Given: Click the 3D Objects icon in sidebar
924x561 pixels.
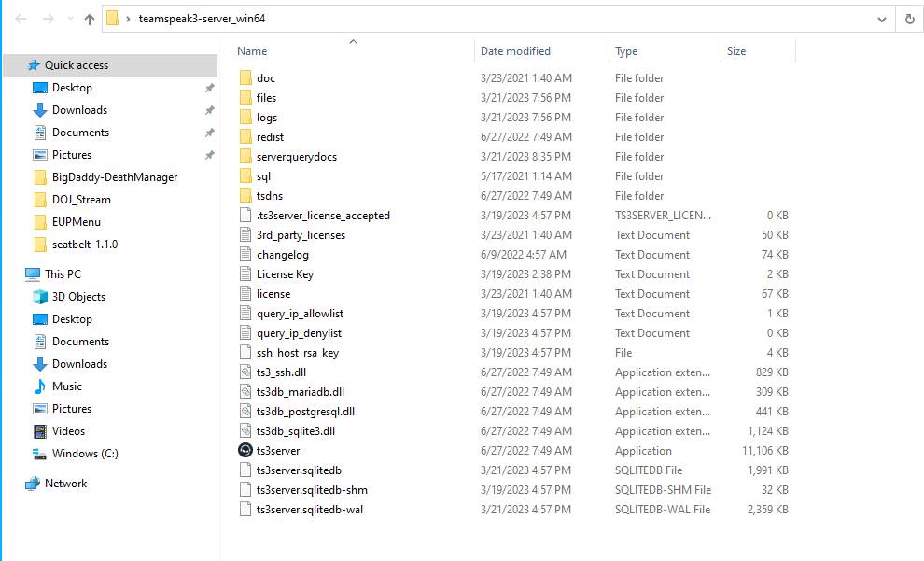Looking at the screenshot, I should point(40,297).
